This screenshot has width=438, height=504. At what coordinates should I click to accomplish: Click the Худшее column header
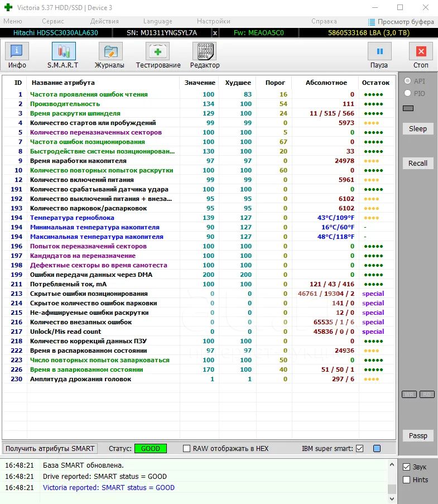[238, 83]
